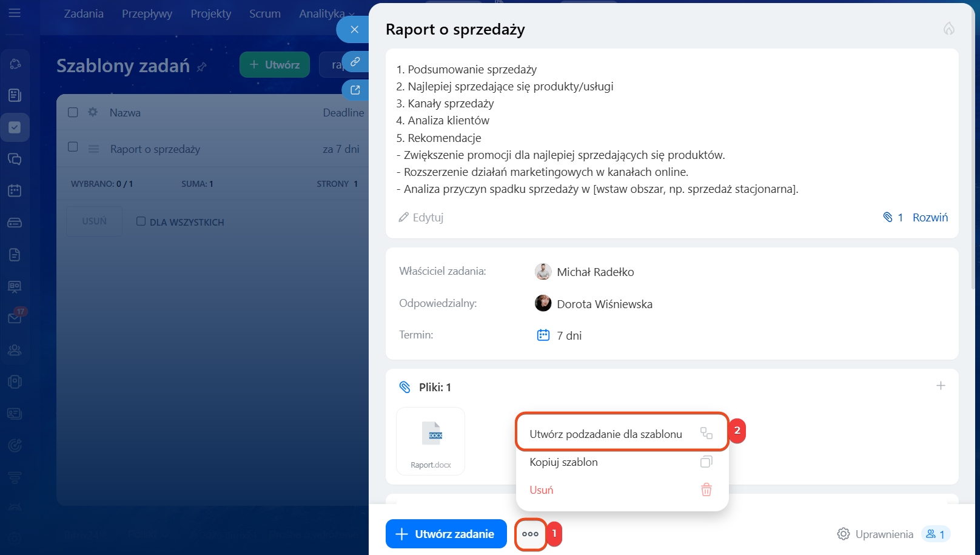The image size is (980, 555).
Task: Click the users count badge beside Uprawnienia
Action: (936, 534)
